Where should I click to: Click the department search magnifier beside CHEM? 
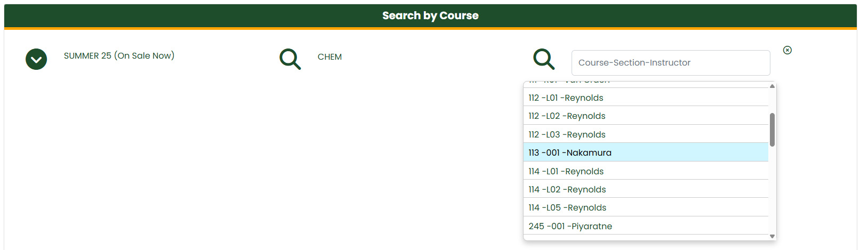coord(290,59)
